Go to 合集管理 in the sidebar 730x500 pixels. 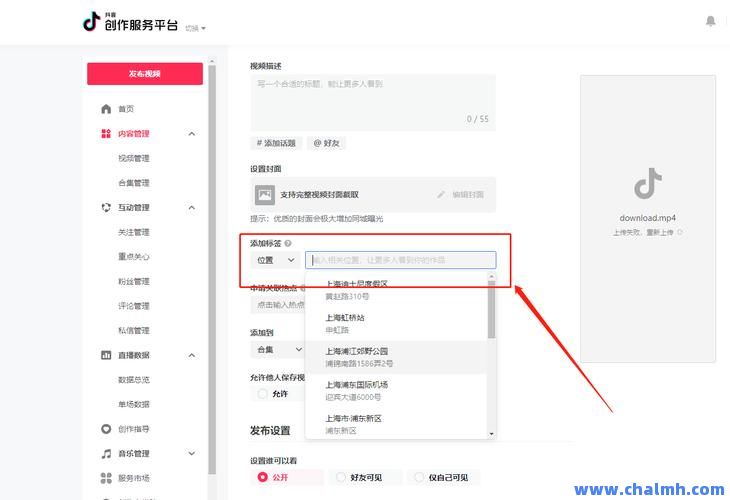(134, 183)
